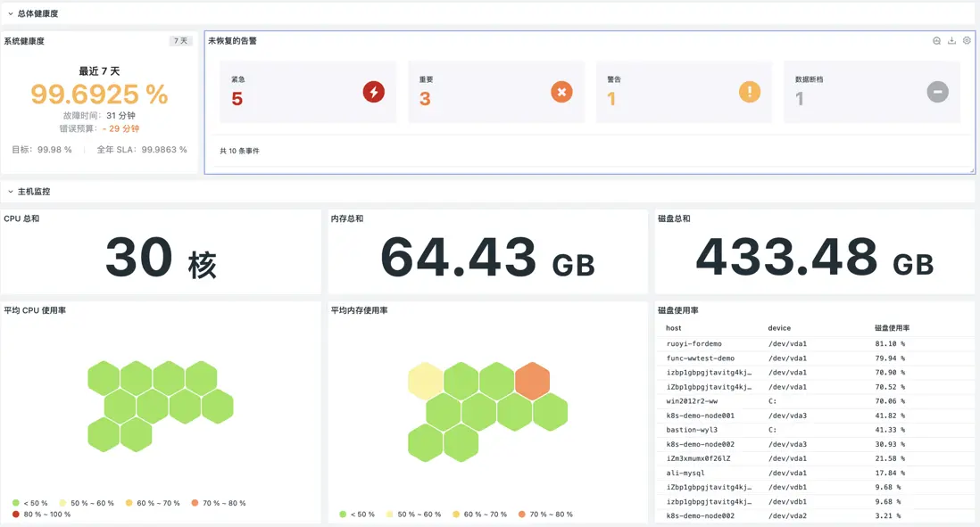Click the gray minus data gap icon
Screen dimensions: 980x527
pyautogui.click(x=937, y=92)
